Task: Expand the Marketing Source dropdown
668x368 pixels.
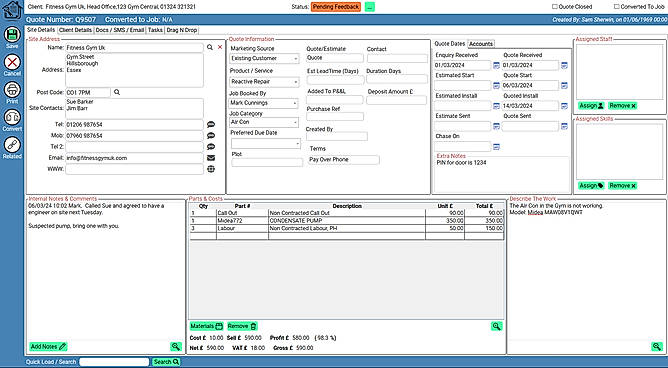Action: tap(264, 58)
